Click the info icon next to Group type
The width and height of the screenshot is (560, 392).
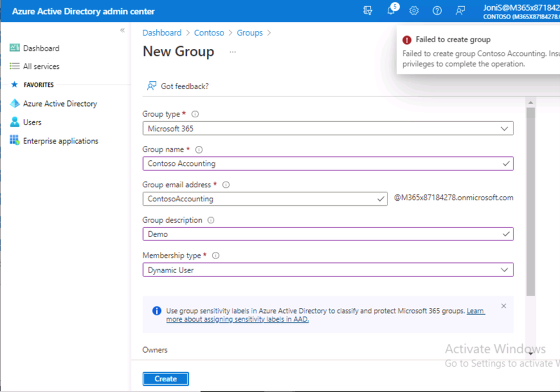pos(195,114)
